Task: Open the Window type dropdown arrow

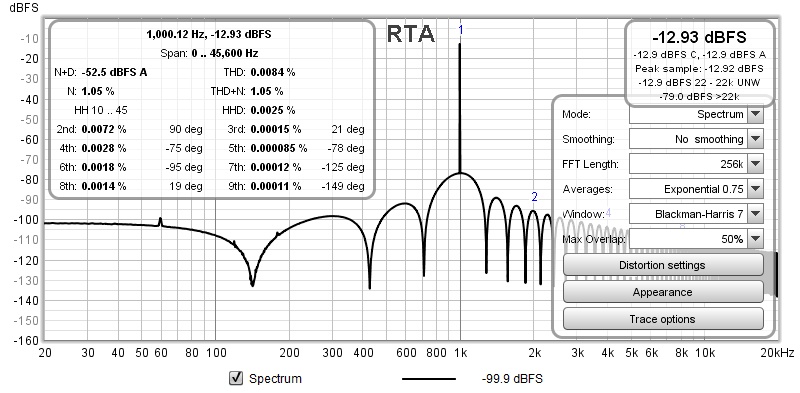Action: (x=755, y=214)
